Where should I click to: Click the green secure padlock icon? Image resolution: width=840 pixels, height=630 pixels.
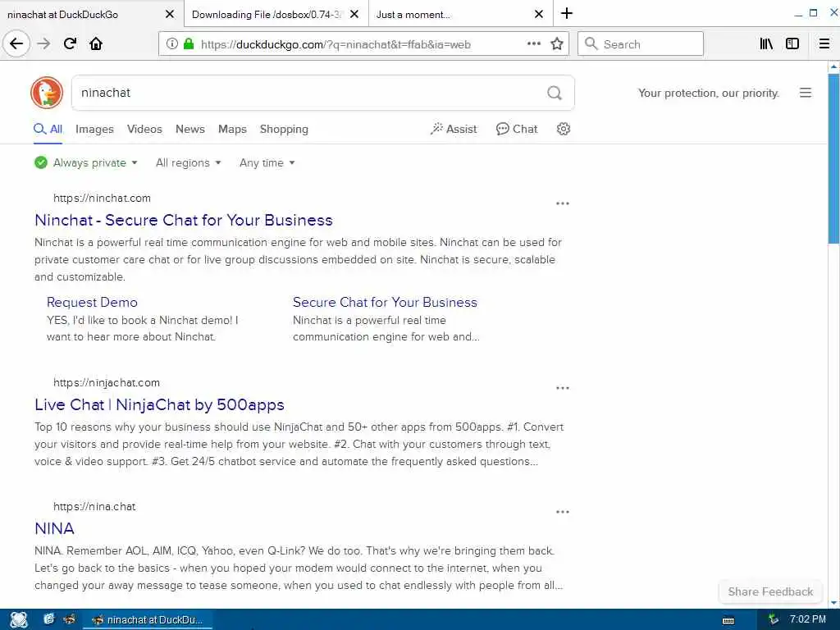coord(189,43)
